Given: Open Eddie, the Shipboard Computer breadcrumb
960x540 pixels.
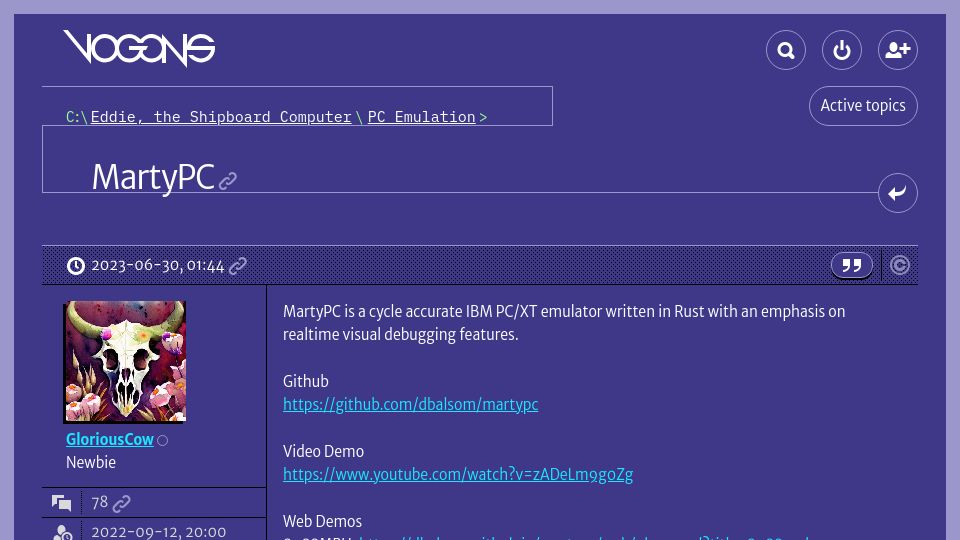Looking at the screenshot, I should coord(221,116).
